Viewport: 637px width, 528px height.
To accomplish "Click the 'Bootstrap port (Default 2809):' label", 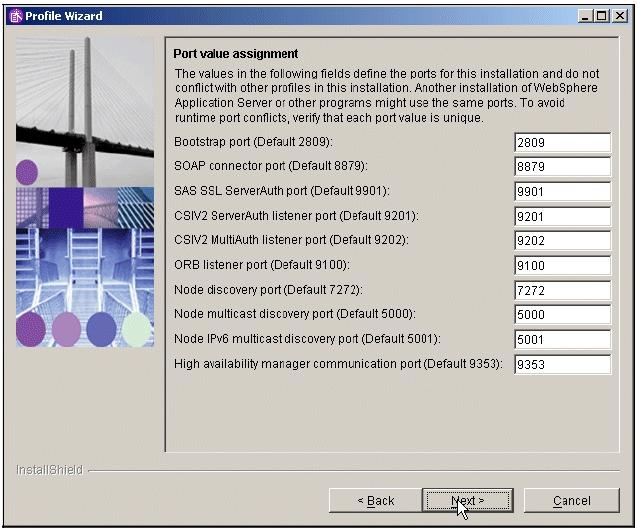I will coord(254,142).
